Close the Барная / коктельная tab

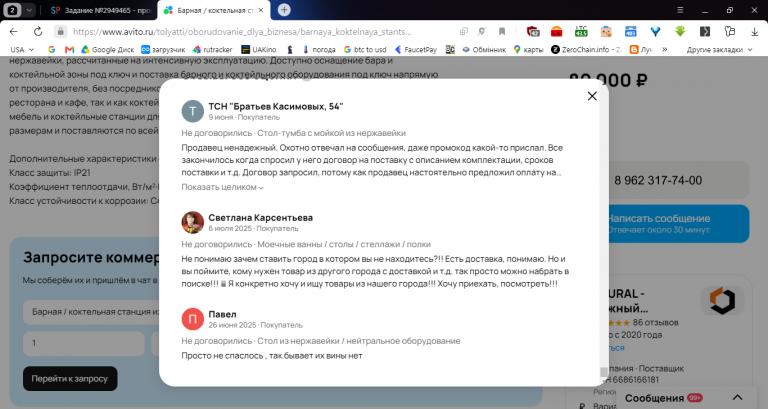tap(261, 10)
